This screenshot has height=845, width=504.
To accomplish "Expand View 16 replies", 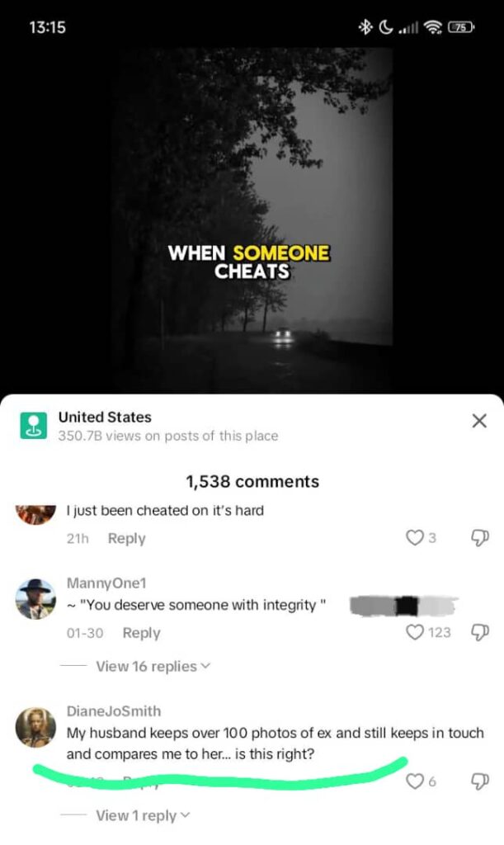I will 153,667.
